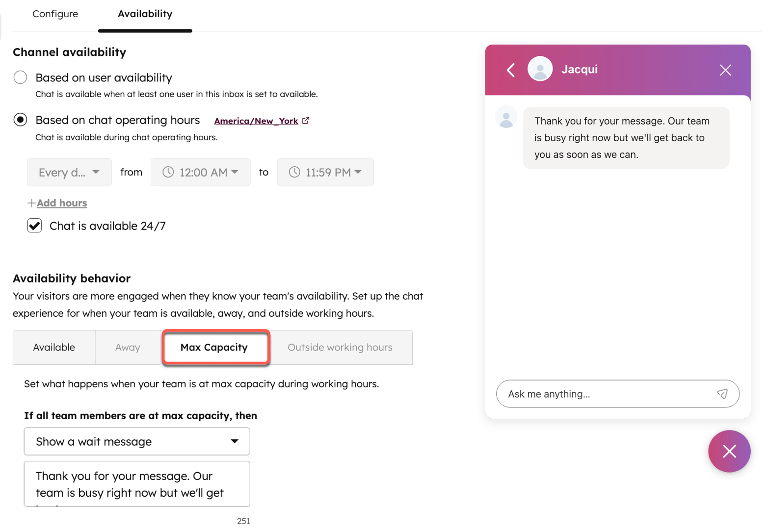Click the Ask me anything input field

pos(618,394)
